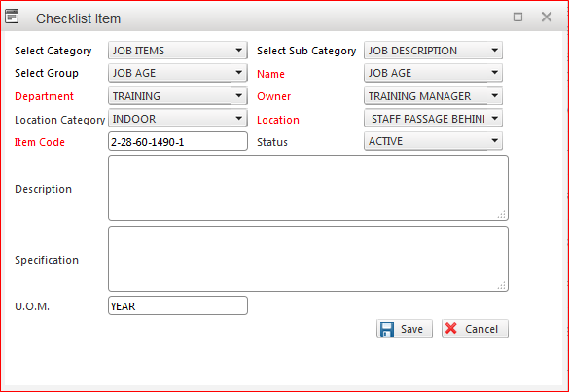569x392 pixels.
Task: Click the Description box resize grip
Action: 502,215
